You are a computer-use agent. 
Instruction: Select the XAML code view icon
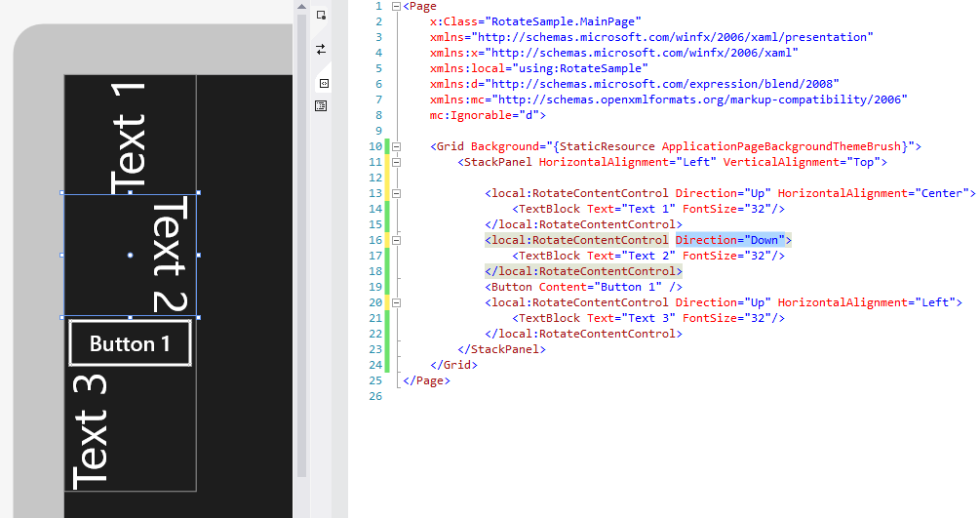pyautogui.click(x=324, y=84)
